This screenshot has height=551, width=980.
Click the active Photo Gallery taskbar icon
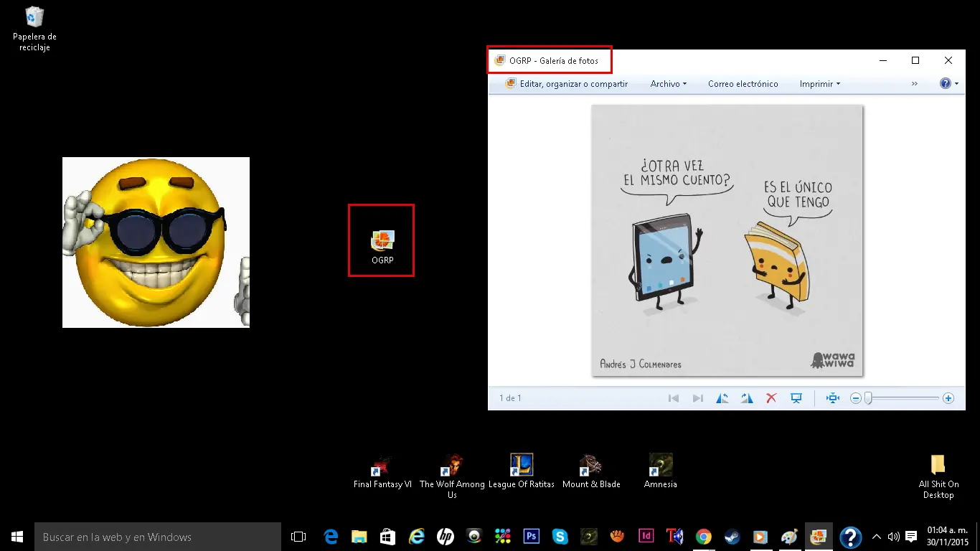point(819,537)
